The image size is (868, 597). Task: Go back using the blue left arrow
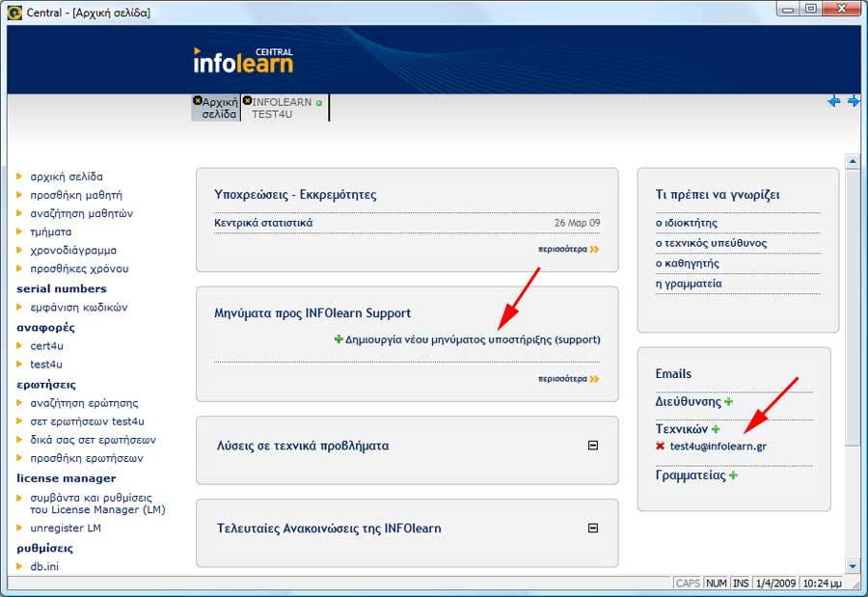tap(833, 101)
